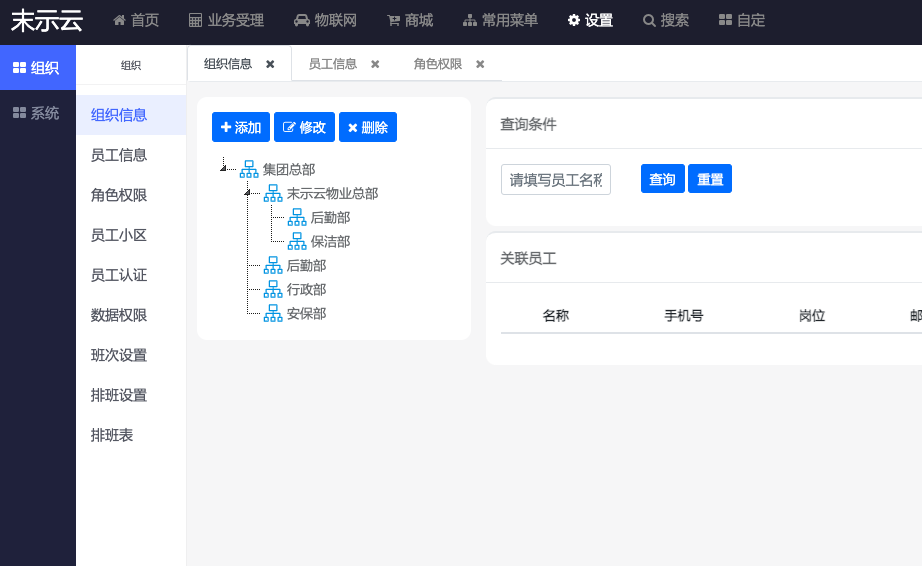922x566 pixels.
Task: Close the 员工信息 tab
Action: pos(375,64)
